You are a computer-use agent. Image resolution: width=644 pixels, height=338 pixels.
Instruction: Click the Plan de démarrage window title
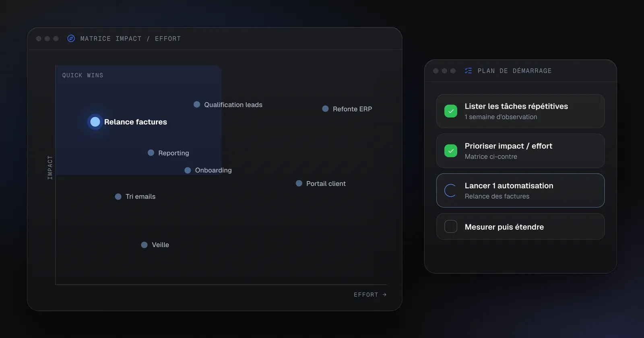pyautogui.click(x=514, y=71)
